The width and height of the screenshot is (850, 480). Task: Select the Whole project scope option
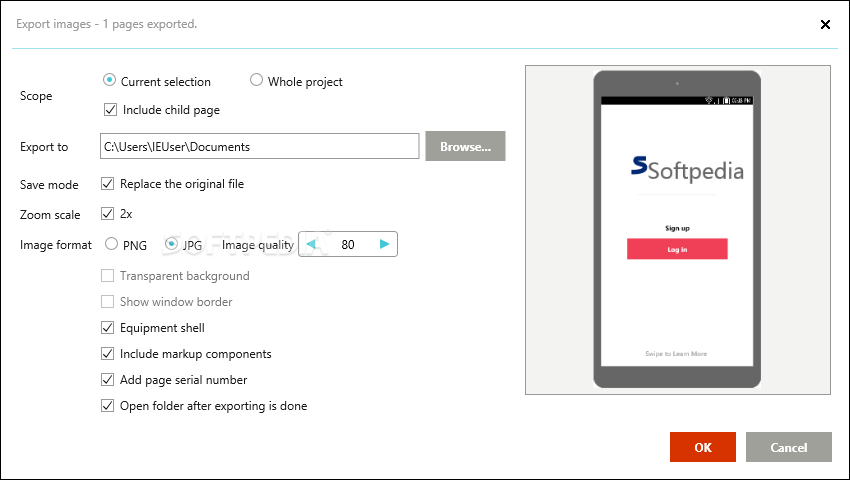coord(256,80)
